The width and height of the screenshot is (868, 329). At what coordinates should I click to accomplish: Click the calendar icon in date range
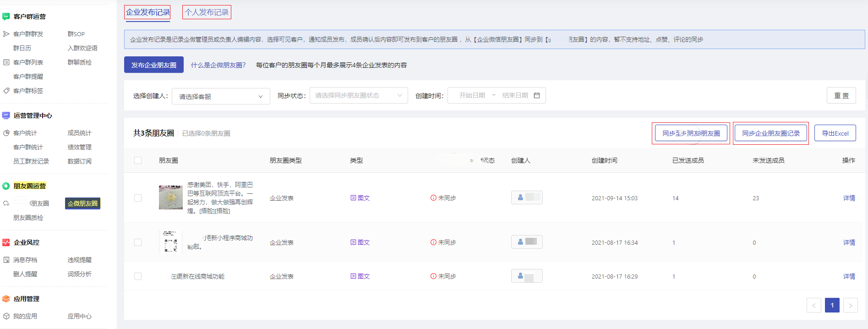click(x=537, y=95)
